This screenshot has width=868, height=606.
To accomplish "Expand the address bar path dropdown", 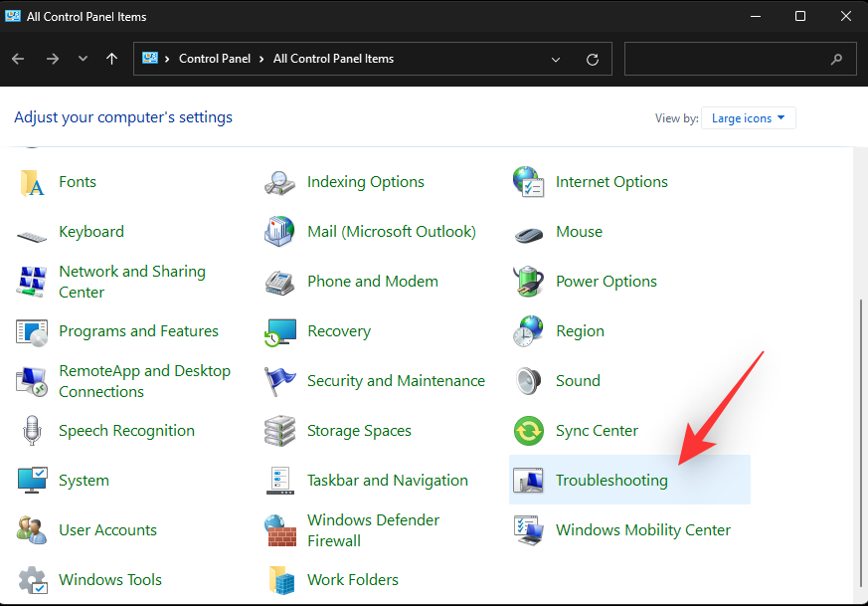I will click(555, 59).
